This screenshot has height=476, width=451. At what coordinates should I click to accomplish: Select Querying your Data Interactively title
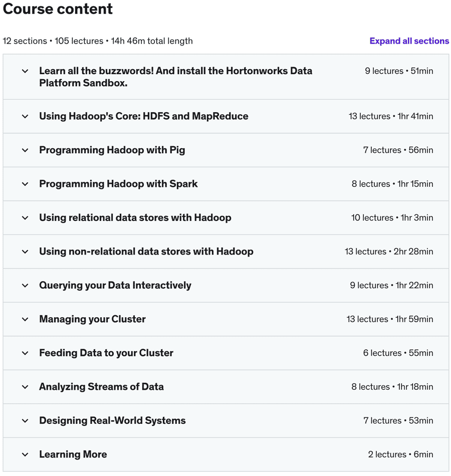coord(115,286)
